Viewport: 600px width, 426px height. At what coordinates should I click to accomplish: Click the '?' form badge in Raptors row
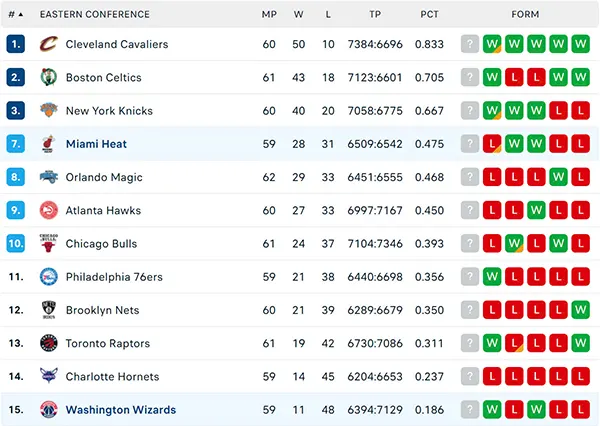[x=470, y=343]
